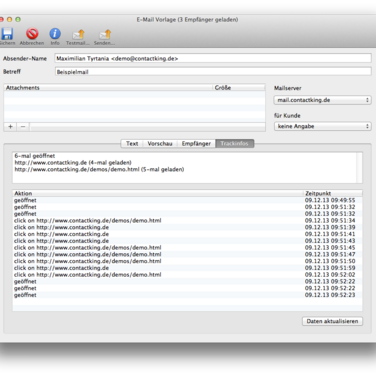This screenshot has width=376, height=376.
Task: Minimize window with yellow button
Action: point(10,20)
